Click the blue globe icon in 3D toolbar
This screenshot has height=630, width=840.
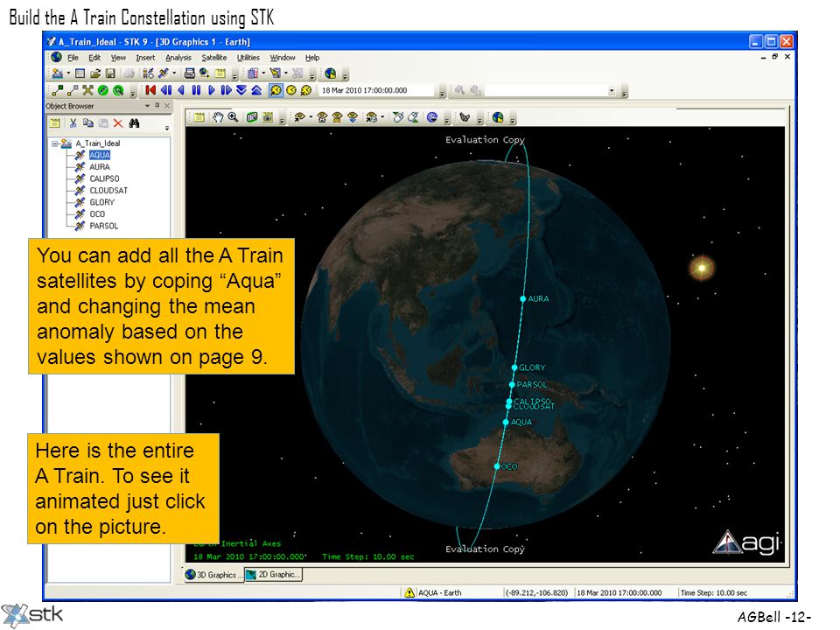coord(431,117)
